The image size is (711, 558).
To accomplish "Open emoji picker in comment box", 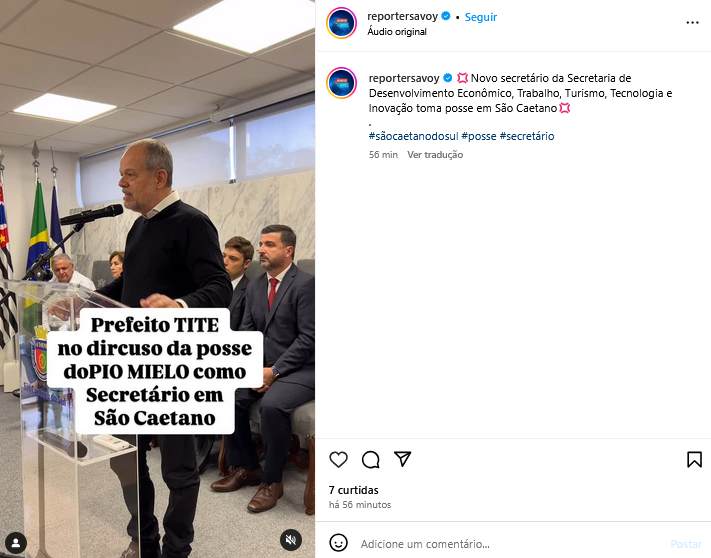I will tap(338, 543).
